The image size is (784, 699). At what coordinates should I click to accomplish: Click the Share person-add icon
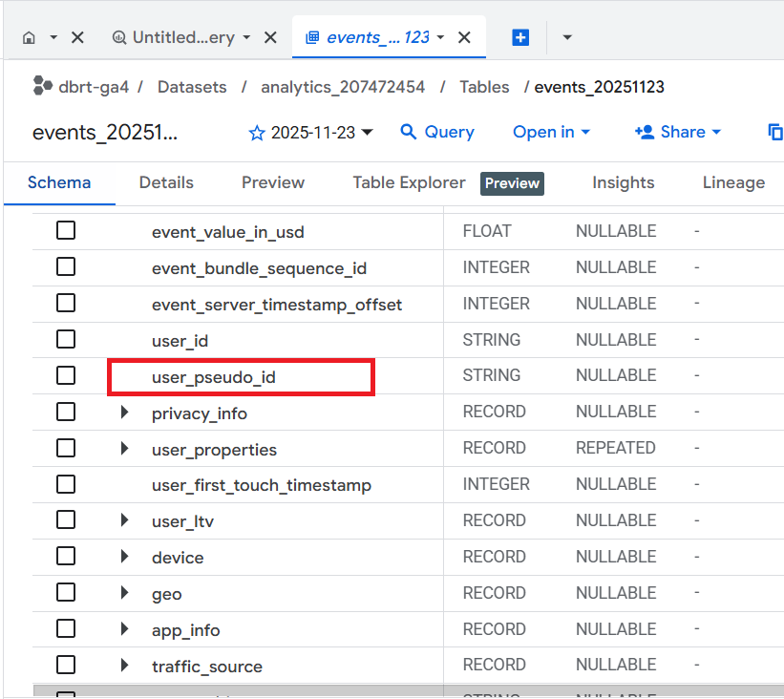(x=645, y=132)
